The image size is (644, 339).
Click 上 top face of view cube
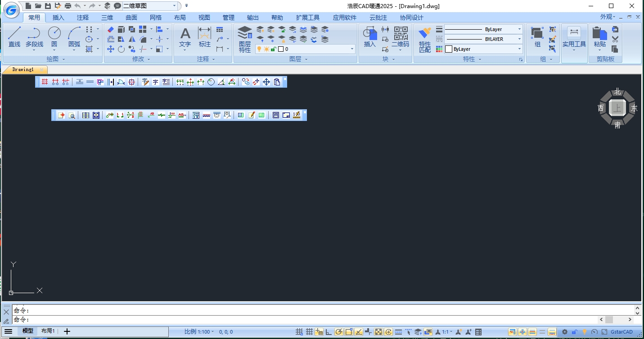617,108
